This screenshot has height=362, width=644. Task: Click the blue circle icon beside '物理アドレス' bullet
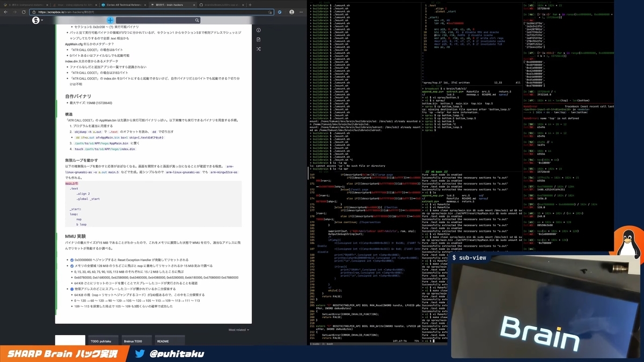click(72, 289)
